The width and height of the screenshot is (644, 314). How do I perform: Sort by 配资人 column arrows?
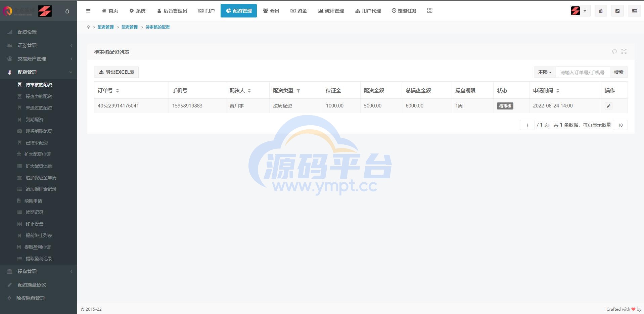[x=249, y=91]
